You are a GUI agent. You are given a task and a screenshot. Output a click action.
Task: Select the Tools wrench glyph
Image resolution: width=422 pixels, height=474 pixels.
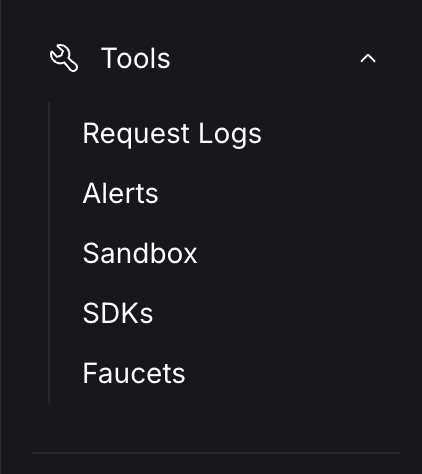pyautogui.click(x=64, y=58)
